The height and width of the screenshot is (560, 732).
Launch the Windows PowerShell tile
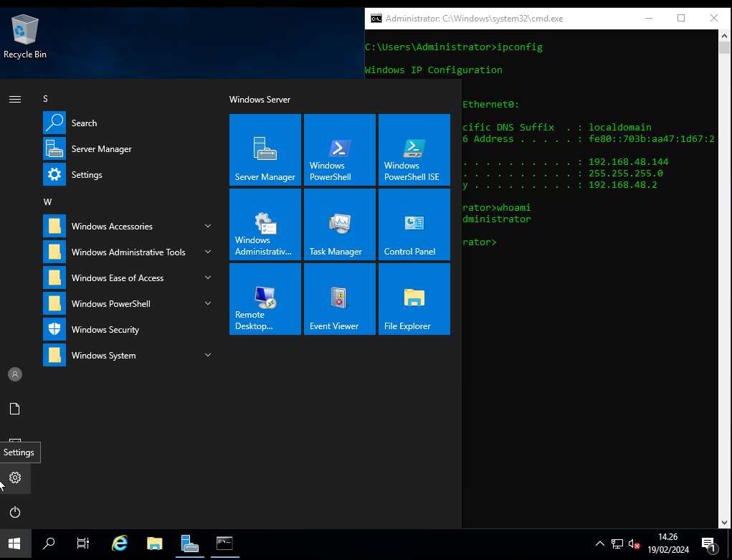click(339, 149)
